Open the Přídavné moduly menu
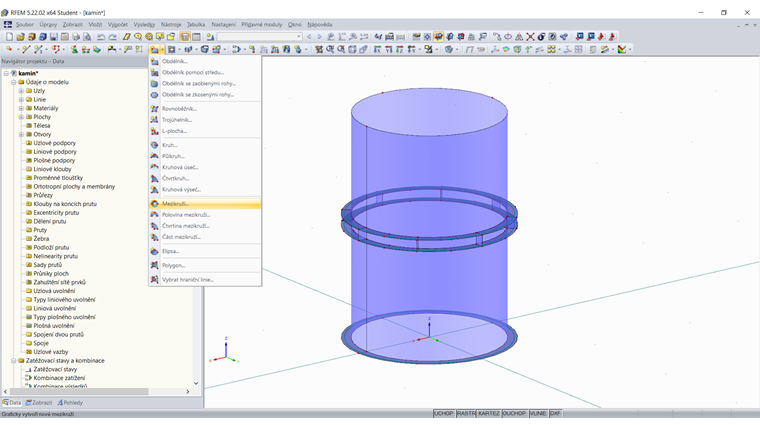 [x=262, y=24]
